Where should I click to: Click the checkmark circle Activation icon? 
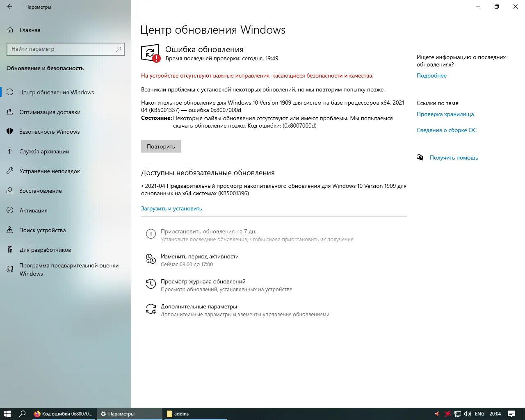(x=10, y=210)
